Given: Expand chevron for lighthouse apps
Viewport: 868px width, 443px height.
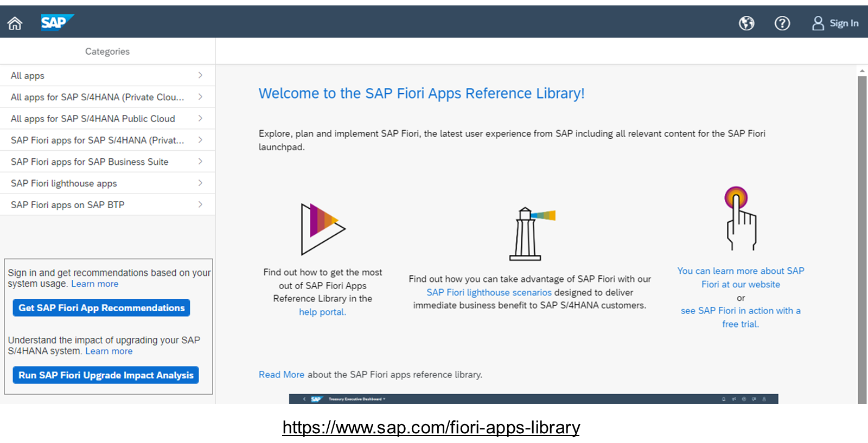Looking at the screenshot, I should 200,183.
